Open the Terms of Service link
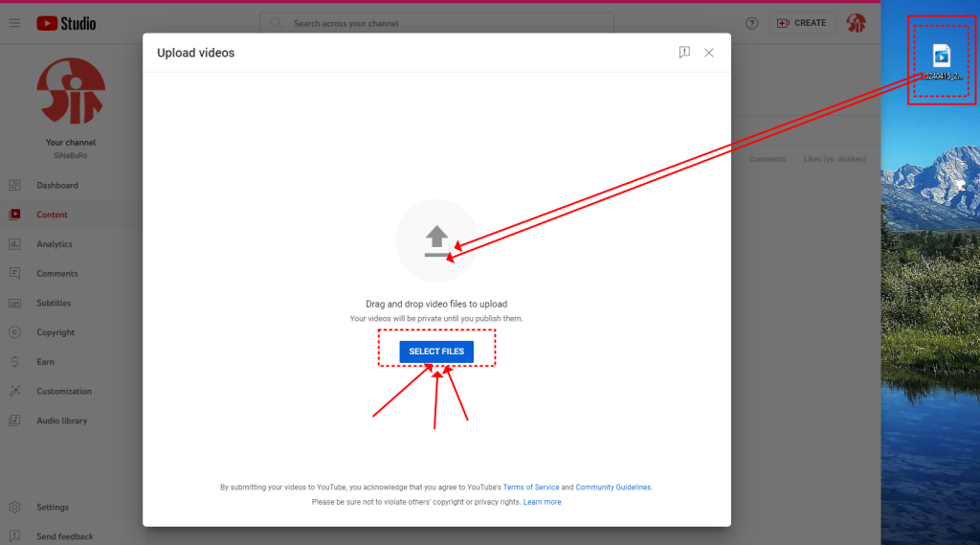 pyautogui.click(x=531, y=488)
